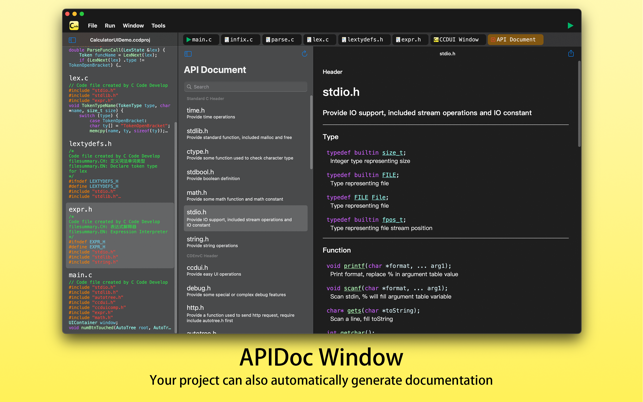643x402 pixels.
Task: Click the printf function link
Action: tap(354, 266)
